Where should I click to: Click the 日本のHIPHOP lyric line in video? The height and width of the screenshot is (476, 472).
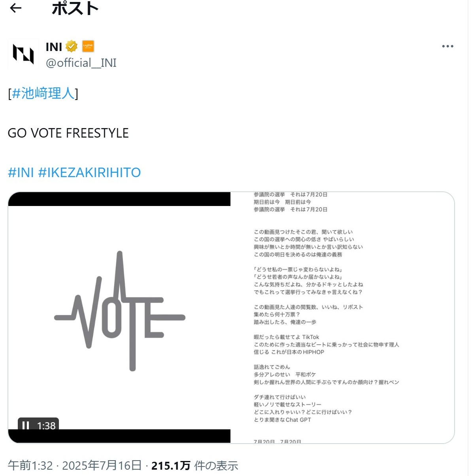(289, 352)
